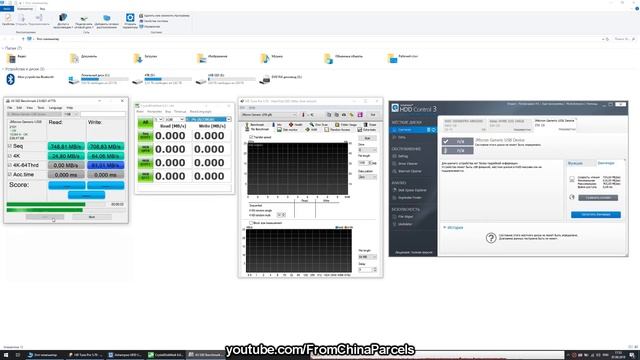Click Сравнить онлайн button in HDD Control
Viewport: 640px width, 360px height.
pos(598,198)
